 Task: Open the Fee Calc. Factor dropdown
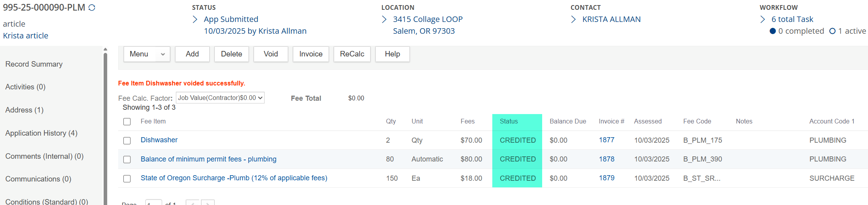(220, 98)
